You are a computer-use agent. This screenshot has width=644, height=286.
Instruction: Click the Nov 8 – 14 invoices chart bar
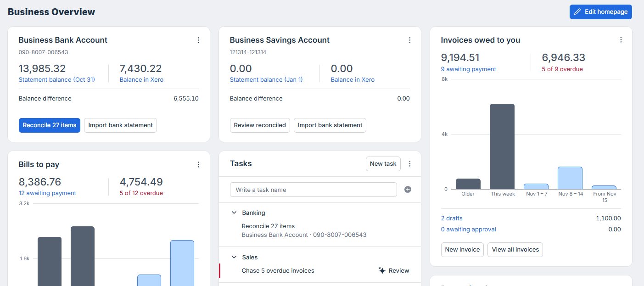(x=570, y=178)
